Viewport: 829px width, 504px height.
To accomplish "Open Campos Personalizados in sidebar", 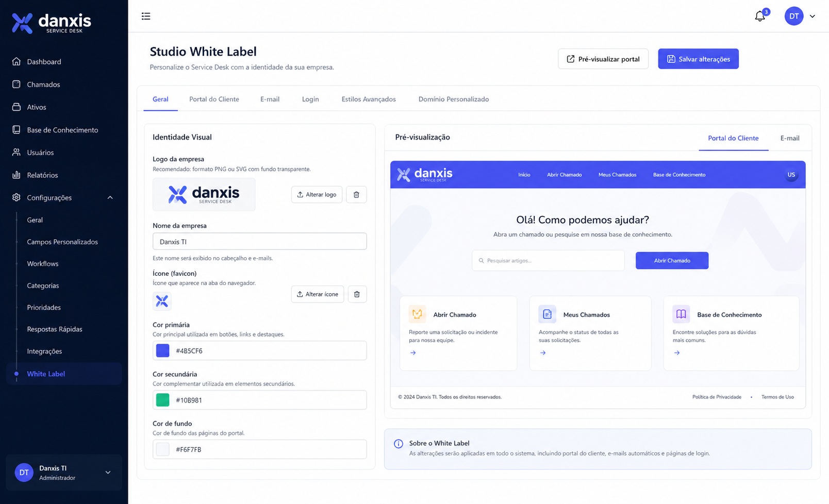I will tap(62, 242).
